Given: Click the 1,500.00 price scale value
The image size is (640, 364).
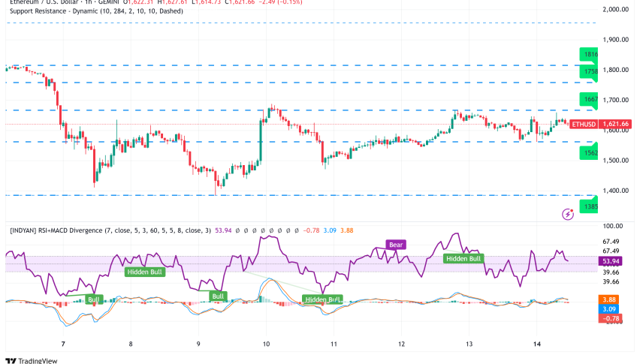Looking at the screenshot, I should [x=615, y=160].
